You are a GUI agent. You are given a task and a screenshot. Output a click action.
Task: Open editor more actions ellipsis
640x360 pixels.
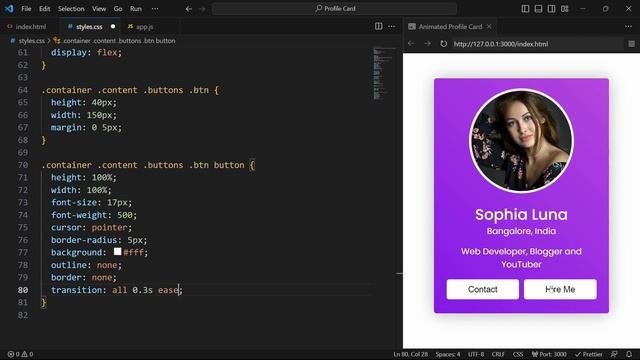pos(392,27)
